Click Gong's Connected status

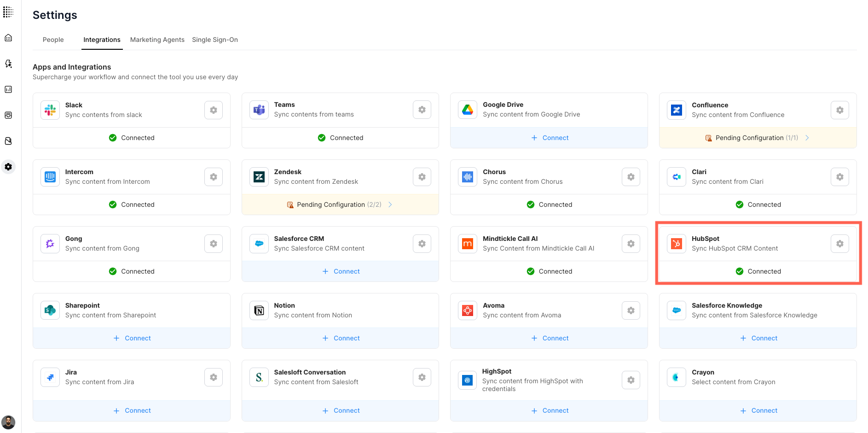click(132, 271)
